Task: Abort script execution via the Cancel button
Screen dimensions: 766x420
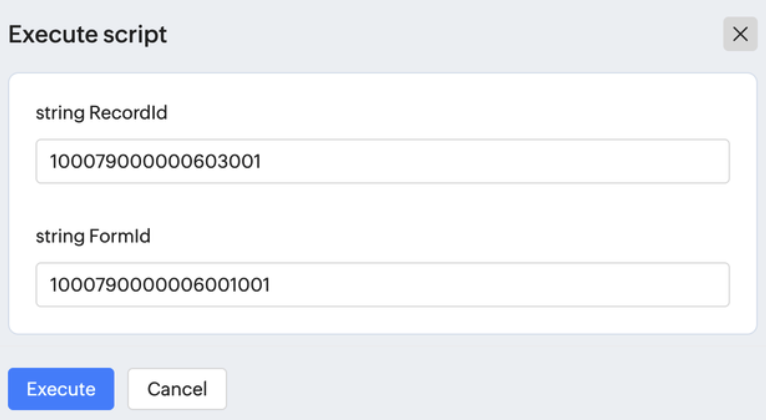Action: point(177,389)
